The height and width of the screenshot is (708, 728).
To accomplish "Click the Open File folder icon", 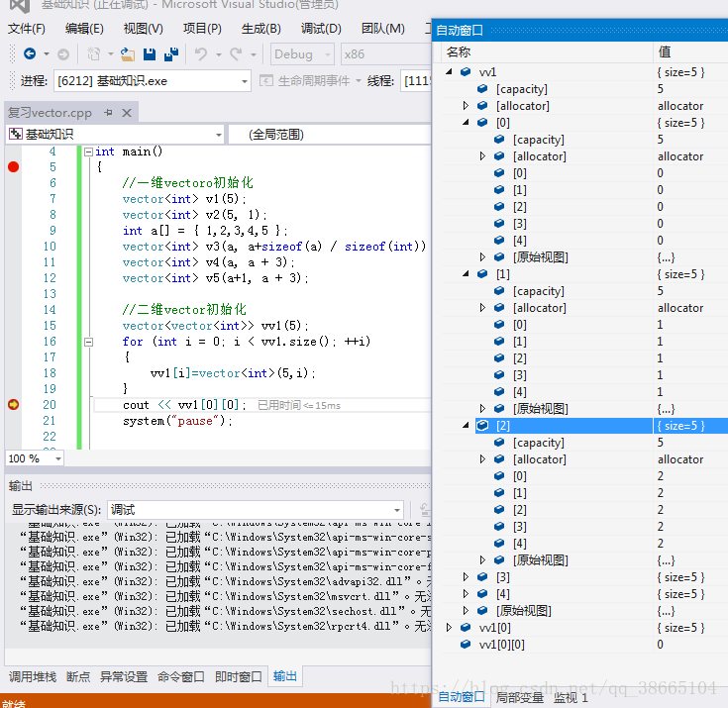I will (128, 54).
